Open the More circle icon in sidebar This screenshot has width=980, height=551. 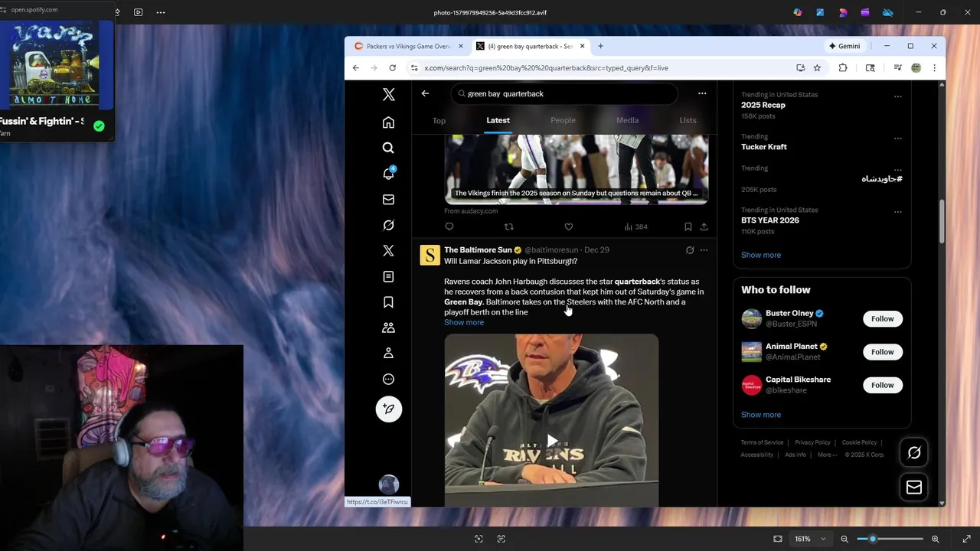pyautogui.click(x=388, y=379)
